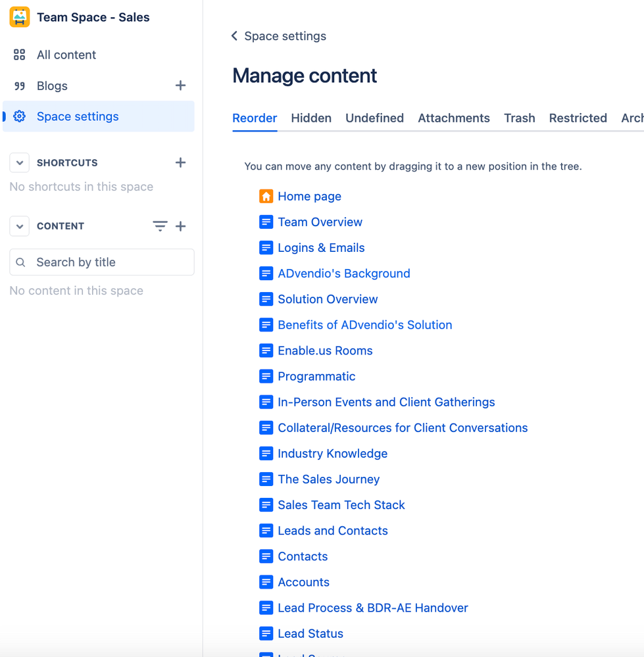This screenshot has width=644, height=657.
Task: Open the Logins & Emails page
Action: coord(322,248)
